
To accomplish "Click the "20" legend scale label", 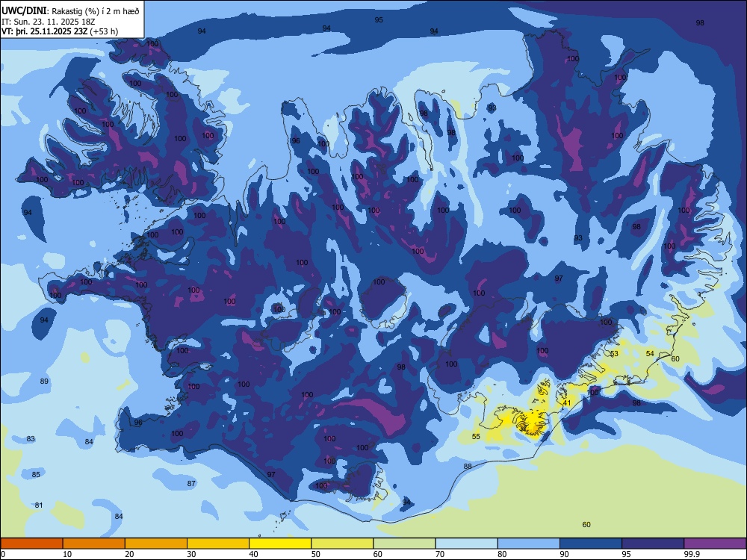I will click(x=129, y=554).
